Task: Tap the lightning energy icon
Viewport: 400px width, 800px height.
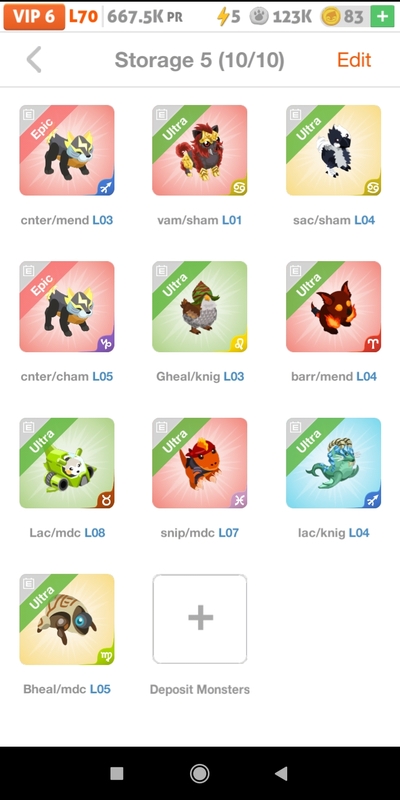Action: click(223, 17)
